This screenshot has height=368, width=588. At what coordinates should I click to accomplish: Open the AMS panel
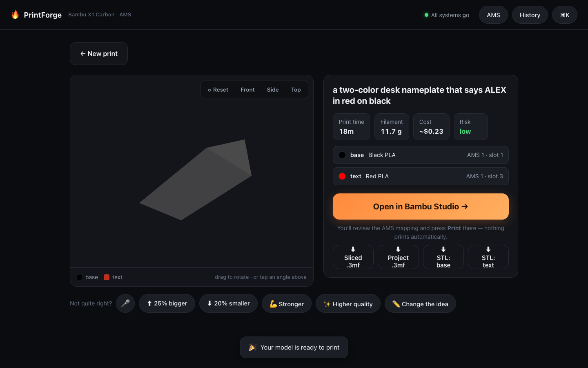(493, 15)
